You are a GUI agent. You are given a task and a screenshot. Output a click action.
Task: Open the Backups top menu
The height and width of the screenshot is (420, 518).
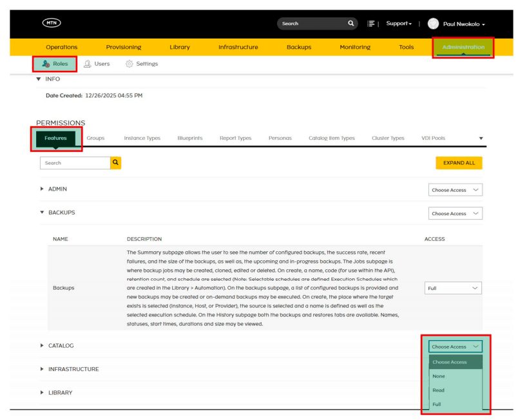coord(299,47)
